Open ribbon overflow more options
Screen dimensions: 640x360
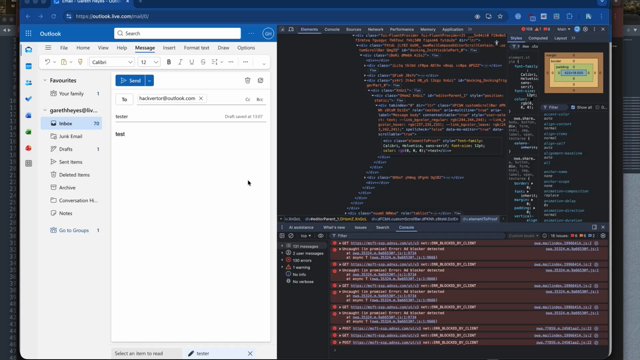coord(245,62)
